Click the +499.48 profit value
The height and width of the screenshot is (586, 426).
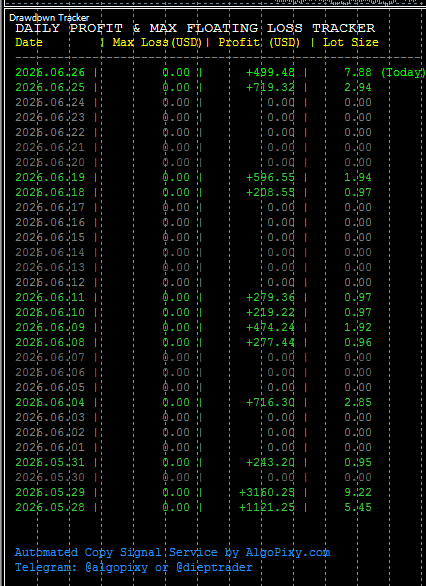[271, 72]
